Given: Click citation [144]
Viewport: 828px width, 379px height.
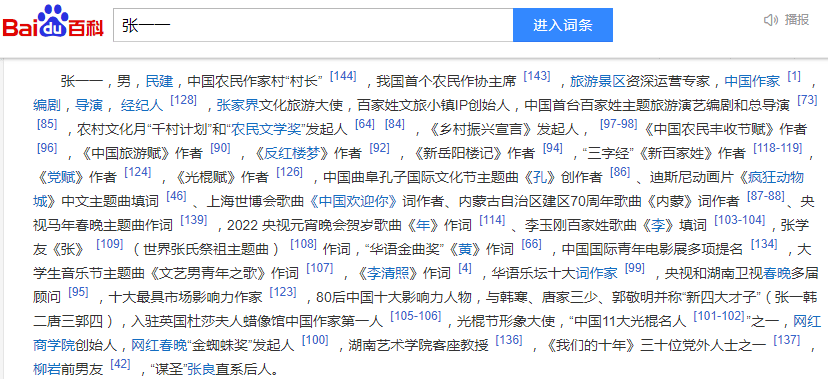Looking at the screenshot, I should tap(343, 76).
